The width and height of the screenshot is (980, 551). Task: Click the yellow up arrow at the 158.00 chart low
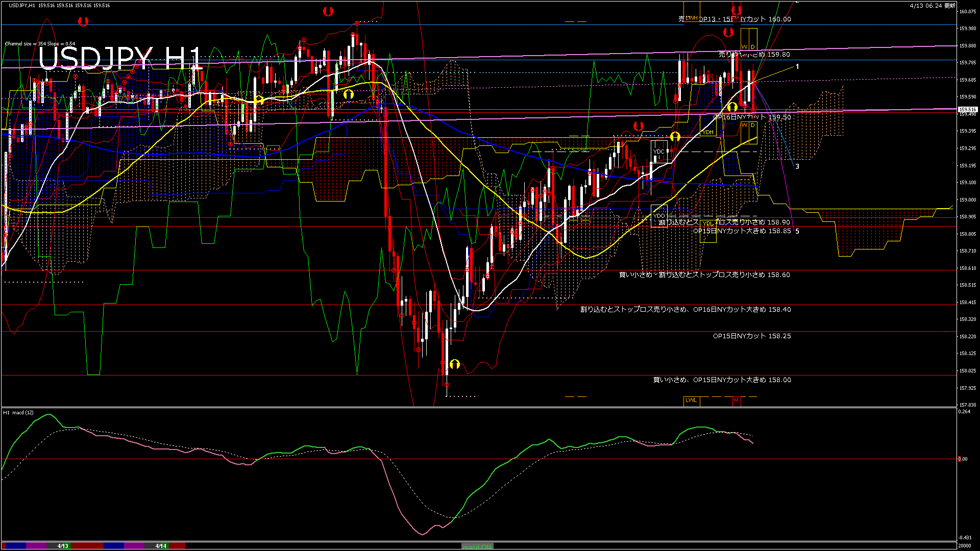click(454, 364)
